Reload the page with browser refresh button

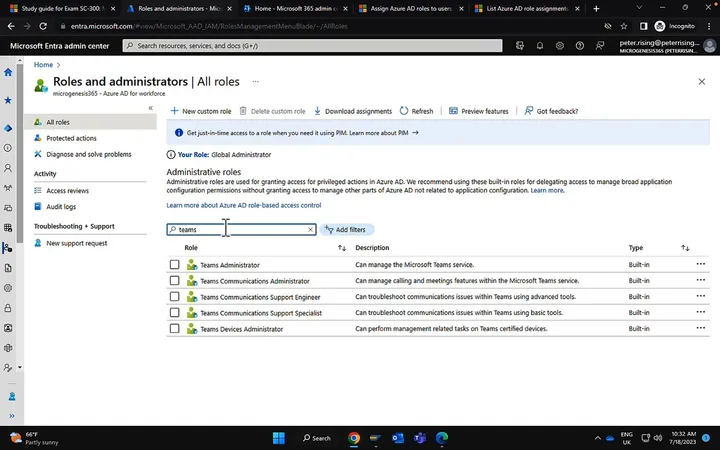click(43, 26)
